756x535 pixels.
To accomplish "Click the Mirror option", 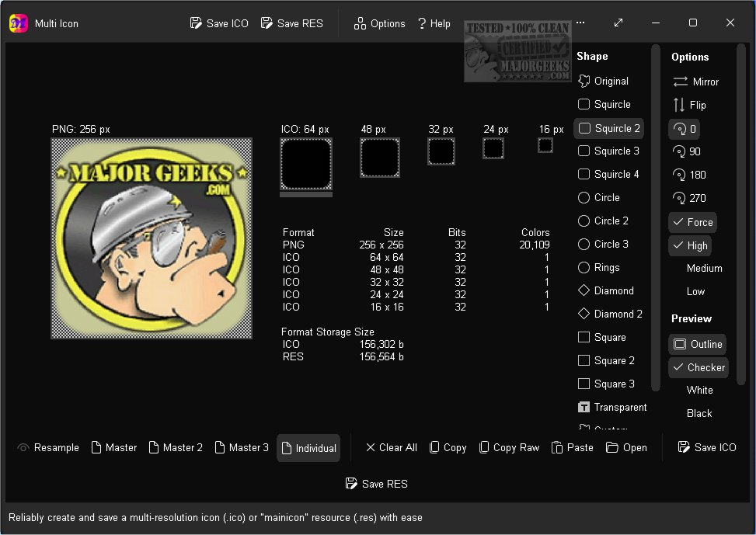I will 695,82.
